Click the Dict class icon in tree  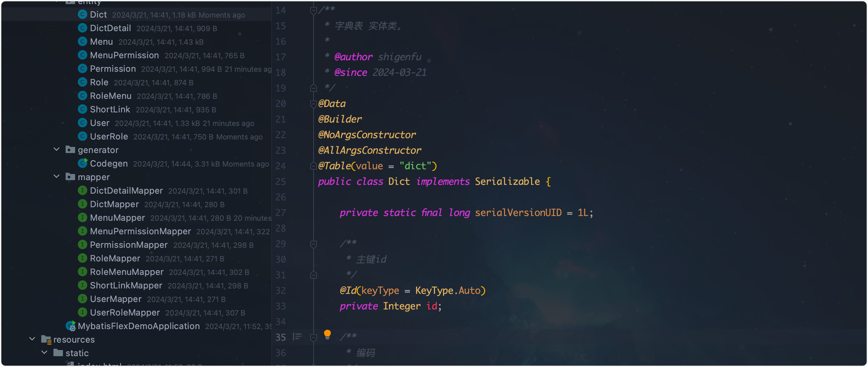pos(83,15)
